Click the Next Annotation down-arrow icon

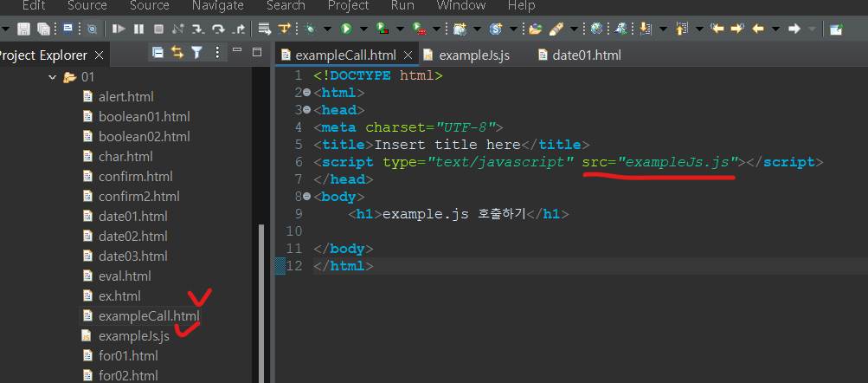[x=644, y=29]
